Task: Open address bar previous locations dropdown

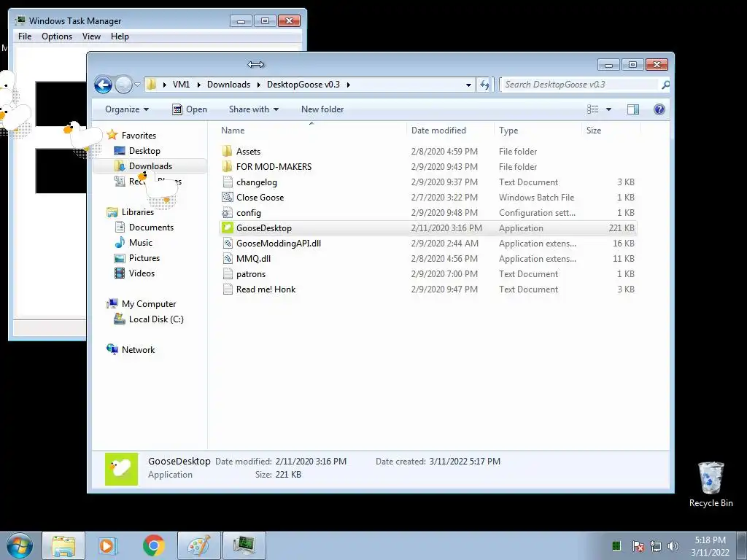Action: click(469, 85)
